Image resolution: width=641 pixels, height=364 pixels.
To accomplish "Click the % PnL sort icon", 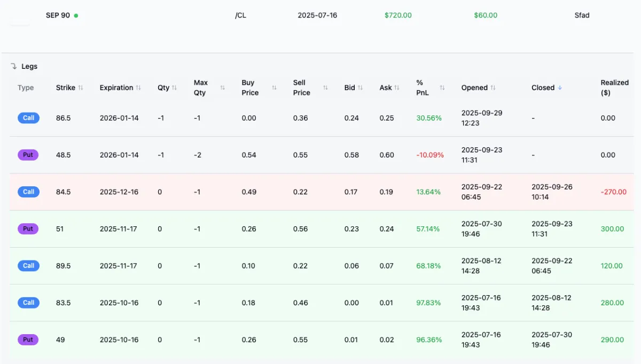I will point(442,88).
